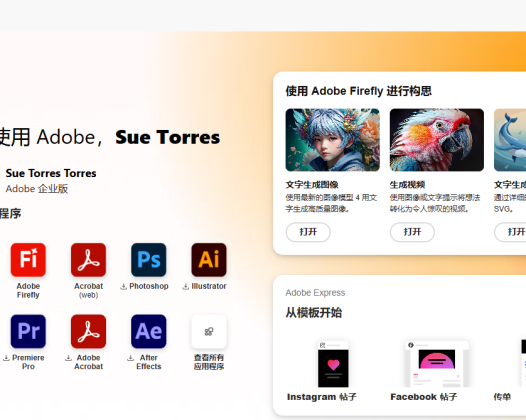Select the anime girl Firefly thumbnail

[x=333, y=140]
